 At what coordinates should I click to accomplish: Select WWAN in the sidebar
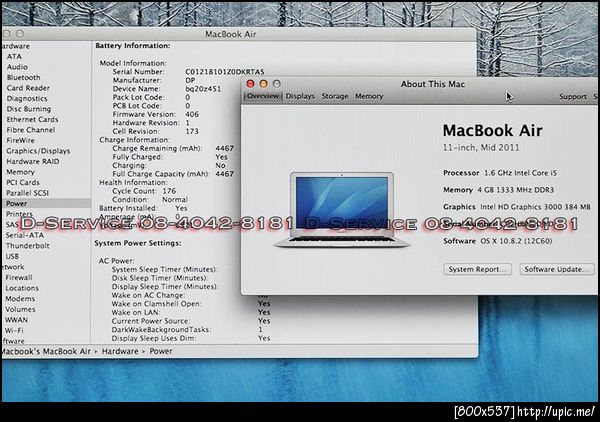[16, 319]
